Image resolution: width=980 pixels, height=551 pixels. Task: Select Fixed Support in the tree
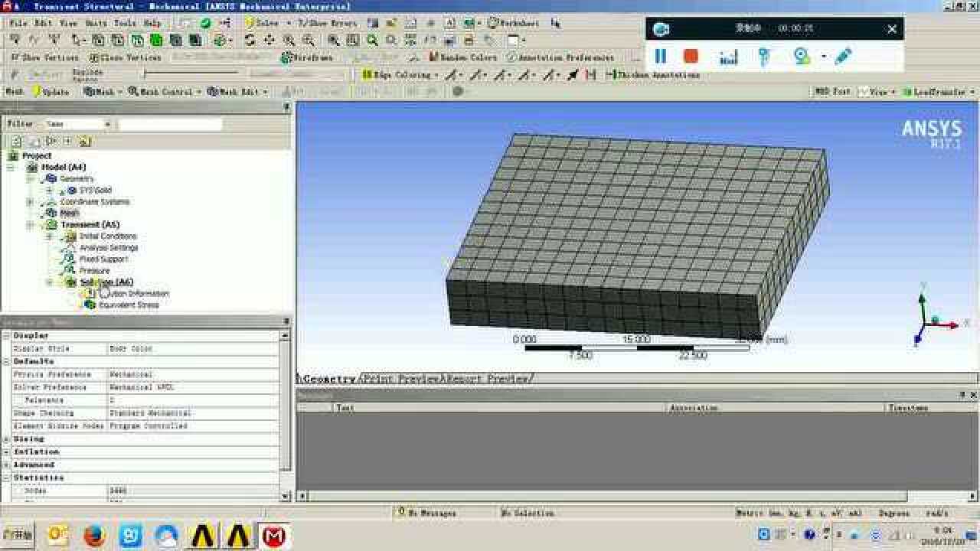click(x=103, y=259)
